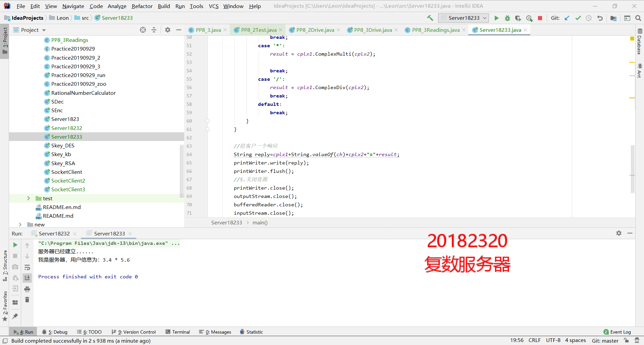The width and height of the screenshot is (644, 345).
Task: Click the Git Rollback icon
Action: (x=600, y=18)
